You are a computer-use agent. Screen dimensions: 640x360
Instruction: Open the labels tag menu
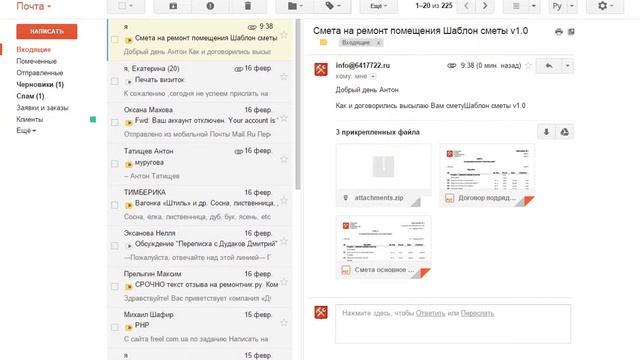tap(333, 6)
